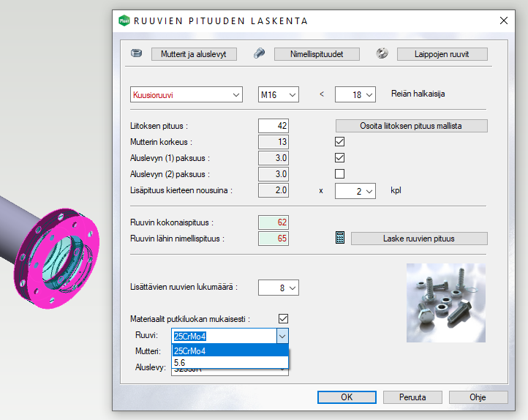Choose 25CrMo4 in the open dropdown list

(230, 350)
